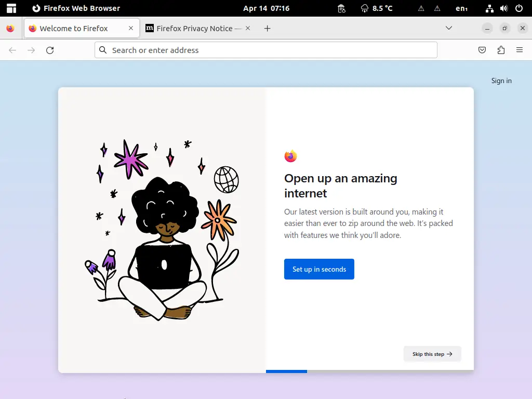Go back with the Back arrow
The height and width of the screenshot is (399, 532).
(12, 50)
